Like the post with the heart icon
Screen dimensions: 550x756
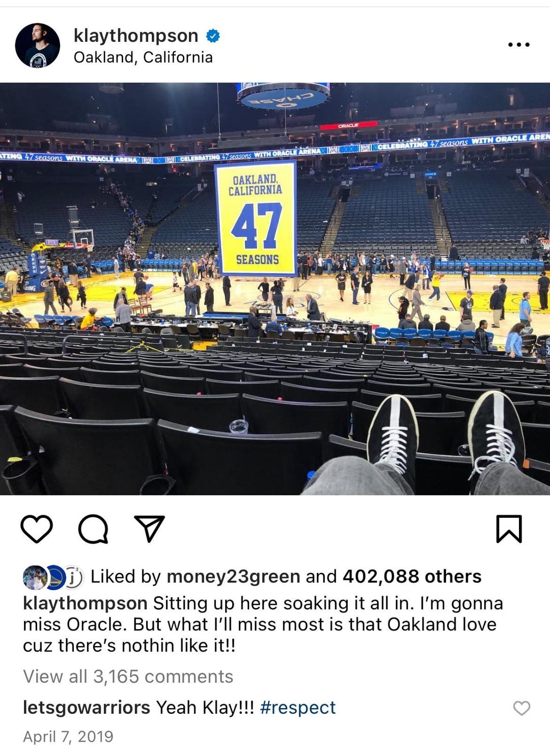[37, 529]
